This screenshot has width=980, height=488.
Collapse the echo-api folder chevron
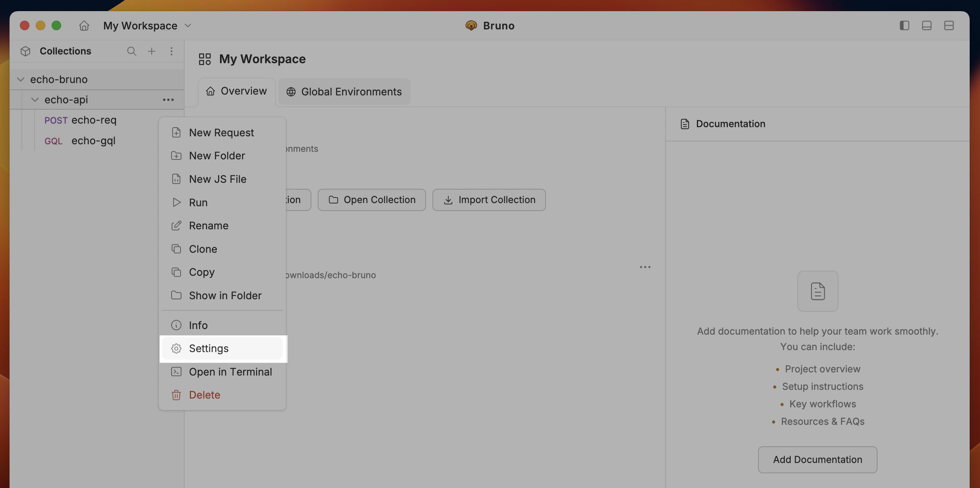pyautogui.click(x=35, y=100)
